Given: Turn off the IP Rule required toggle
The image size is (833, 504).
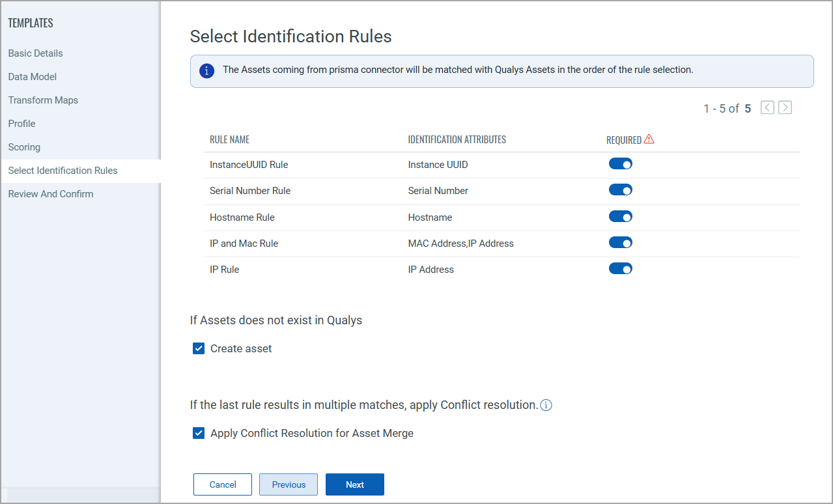Looking at the screenshot, I should [620, 268].
